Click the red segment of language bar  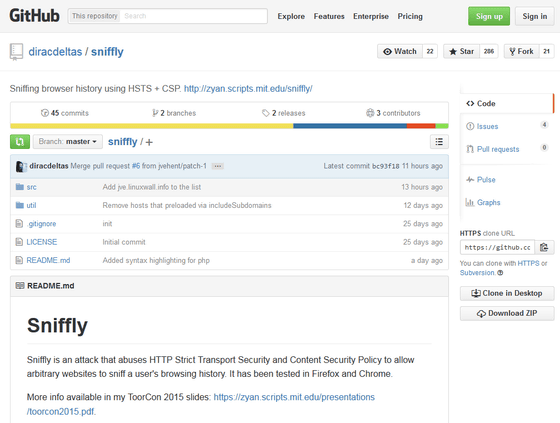(x=421, y=126)
